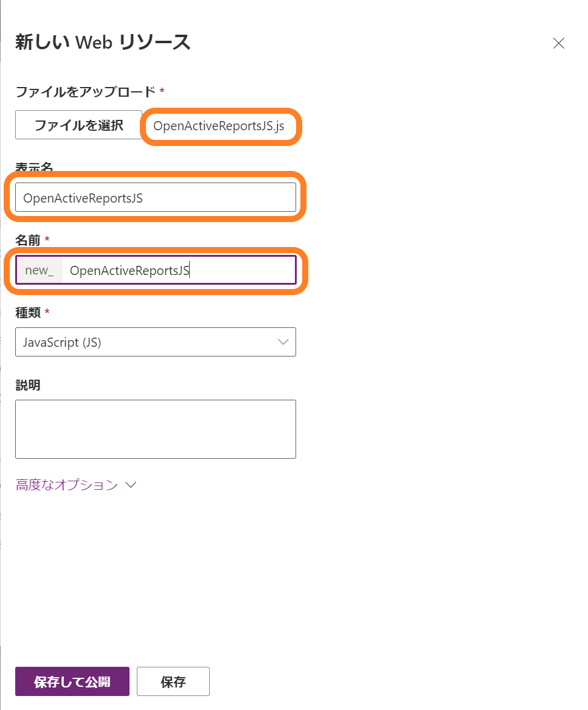The width and height of the screenshot is (588, 710).
Task: Click the 名前 field label
Action: pos(27,240)
